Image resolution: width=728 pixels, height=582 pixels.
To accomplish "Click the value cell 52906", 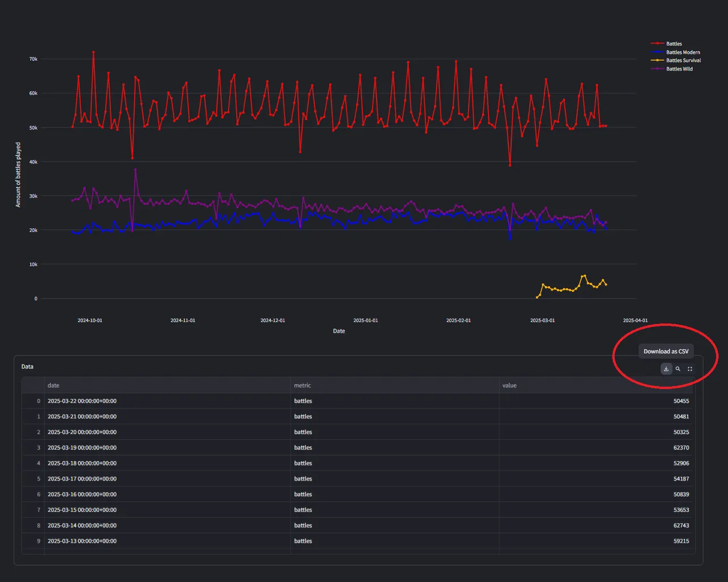I will 596,463.
